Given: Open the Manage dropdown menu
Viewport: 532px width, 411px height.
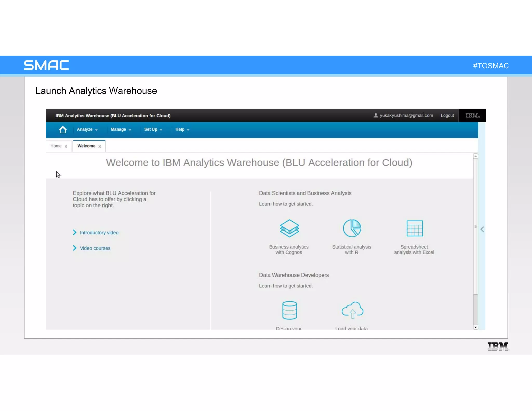Looking at the screenshot, I should point(121,129).
